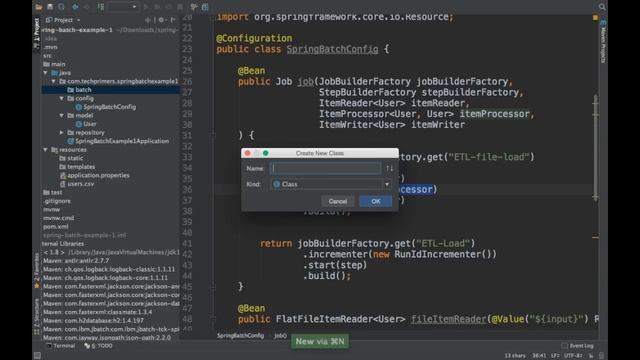Viewport: 640px width, 360px height.
Task: Open the Event Log
Action: (578, 346)
